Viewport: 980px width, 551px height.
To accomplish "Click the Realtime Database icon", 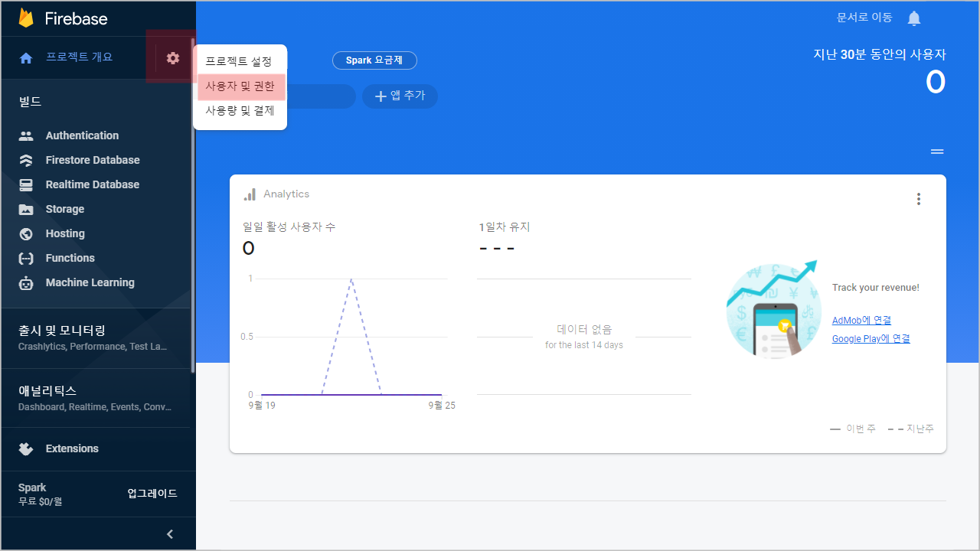I will (x=26, y=184).
